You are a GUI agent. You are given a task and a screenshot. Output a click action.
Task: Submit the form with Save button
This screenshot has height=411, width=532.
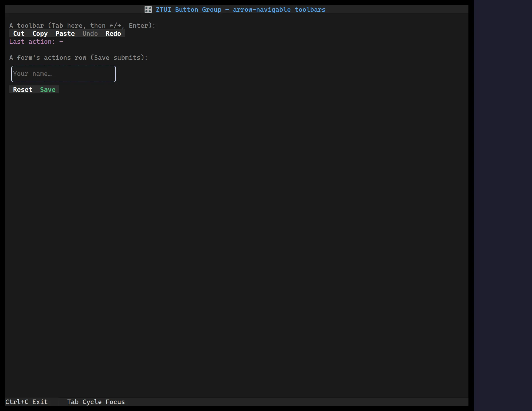pyautogui.click(x=48, y=90)
